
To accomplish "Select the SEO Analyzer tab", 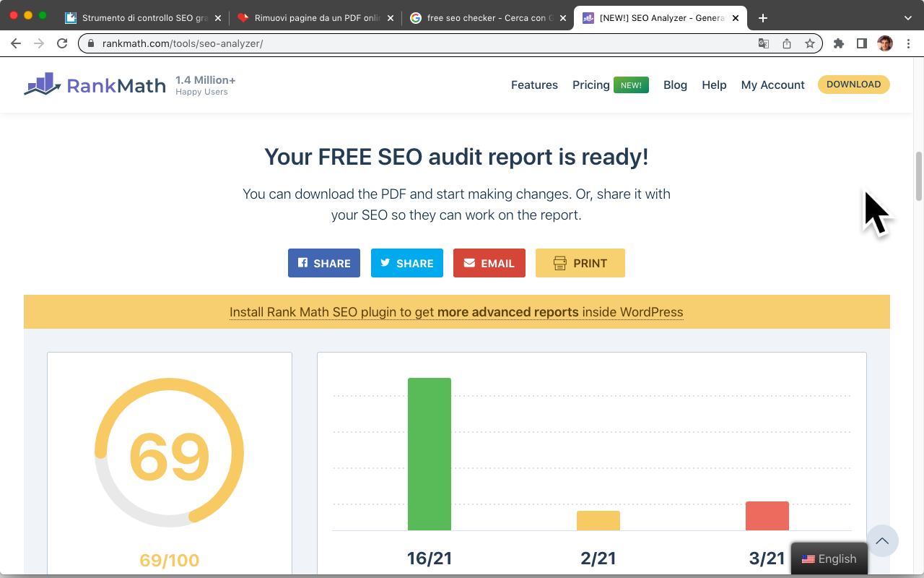I will (660, 18).
